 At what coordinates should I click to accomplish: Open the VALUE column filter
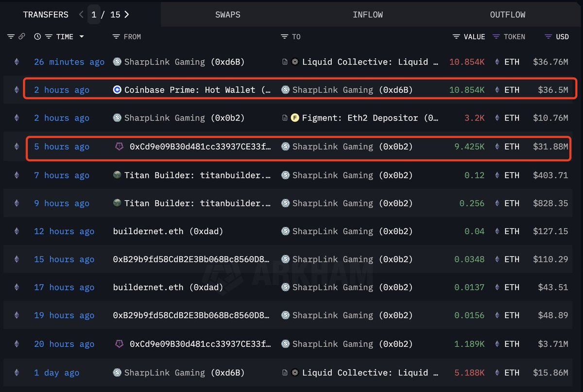coord(456,36)
